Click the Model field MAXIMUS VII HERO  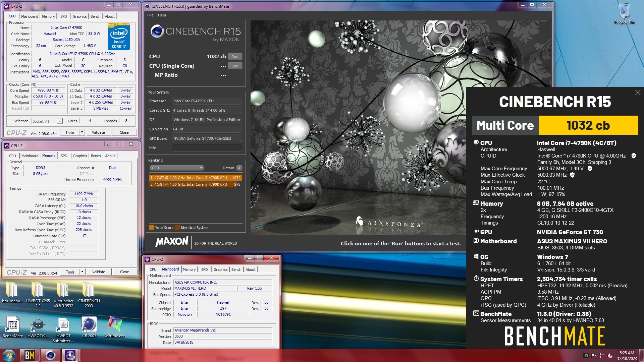(205, 288)
